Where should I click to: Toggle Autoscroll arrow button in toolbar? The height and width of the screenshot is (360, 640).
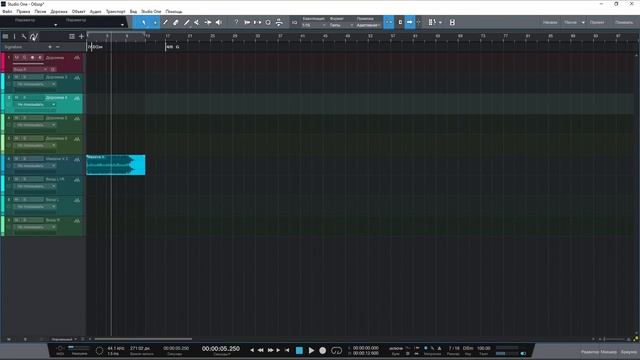pyautogui.click(x=409, y=22)
